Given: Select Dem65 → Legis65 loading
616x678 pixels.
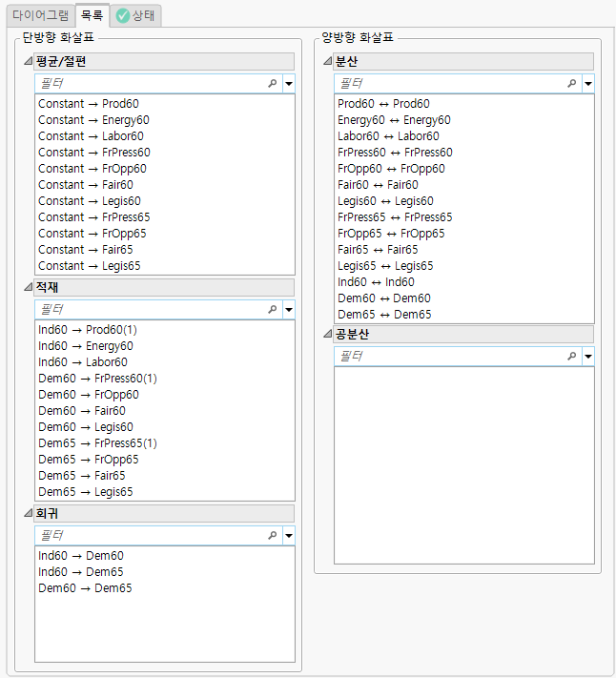Looking at the screenshot, I should point(165,492).
